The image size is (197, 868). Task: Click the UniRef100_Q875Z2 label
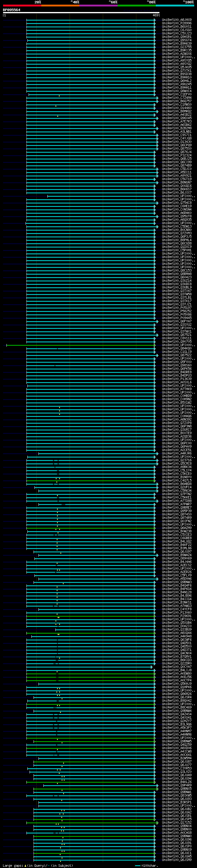click(x=177, y=355)
